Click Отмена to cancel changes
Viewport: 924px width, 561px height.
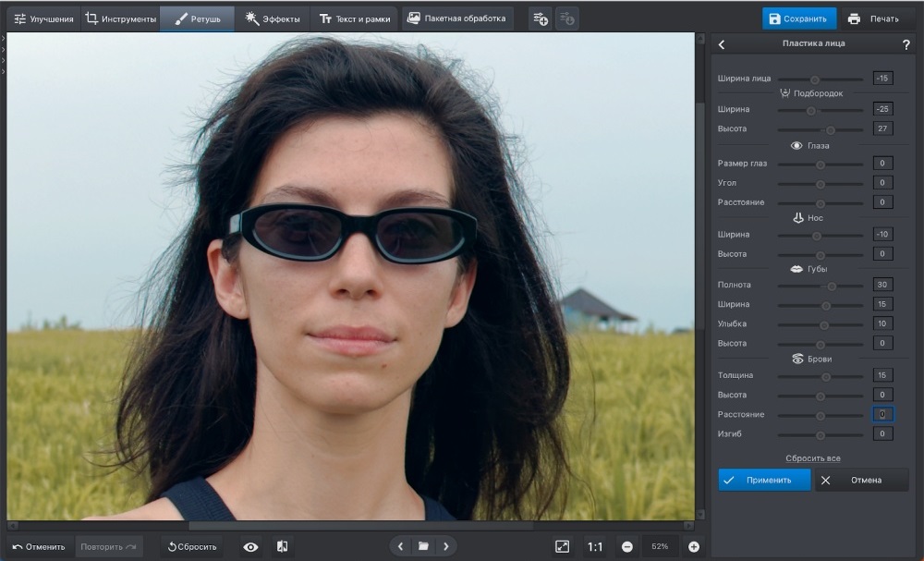861,480
